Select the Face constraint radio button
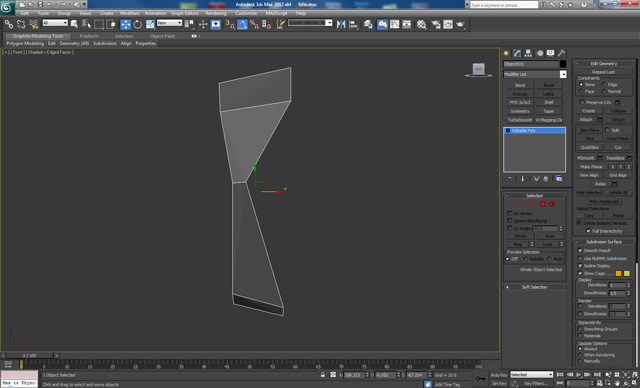 coord(581,91)
